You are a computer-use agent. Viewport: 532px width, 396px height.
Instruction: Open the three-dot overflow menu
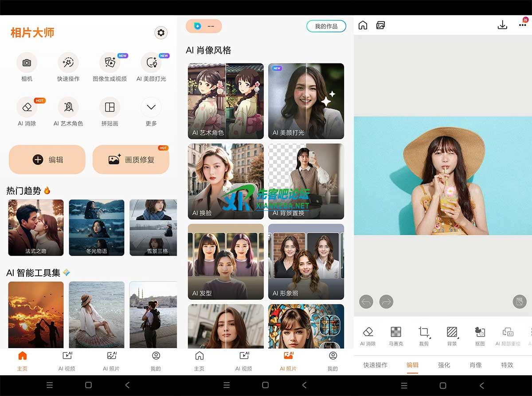click(523, 25)
